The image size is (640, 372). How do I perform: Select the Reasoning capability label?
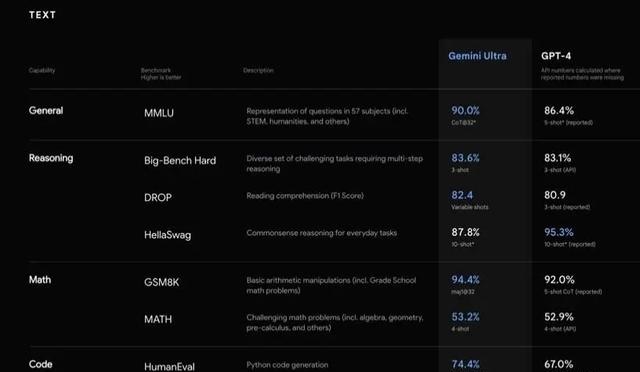coord(51,158)
